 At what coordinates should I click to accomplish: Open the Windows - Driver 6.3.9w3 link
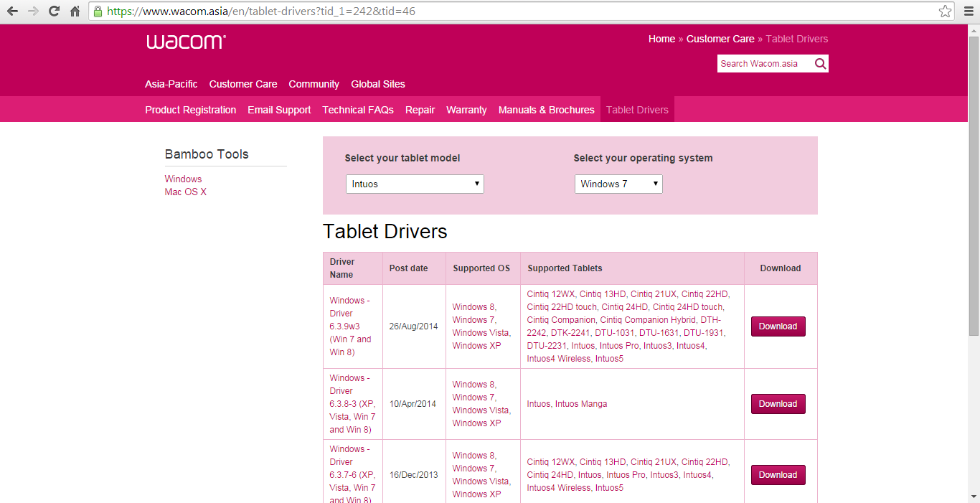[x=351, y=326]
